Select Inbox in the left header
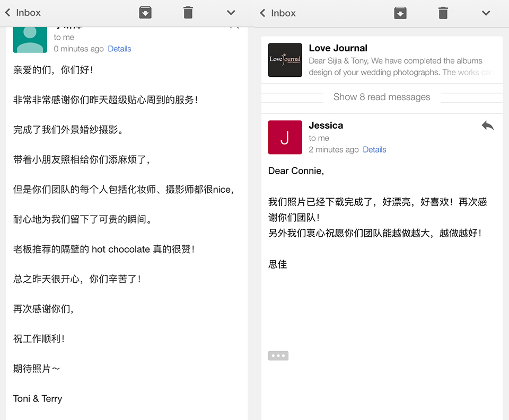The height and width of the screenshot is (420, 509). 28,12
